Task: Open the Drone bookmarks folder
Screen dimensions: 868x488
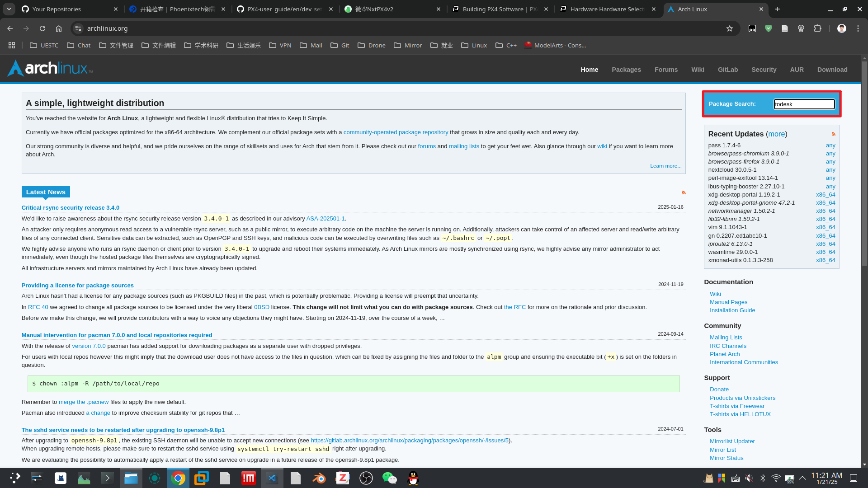Action: [x=372, y=45]
